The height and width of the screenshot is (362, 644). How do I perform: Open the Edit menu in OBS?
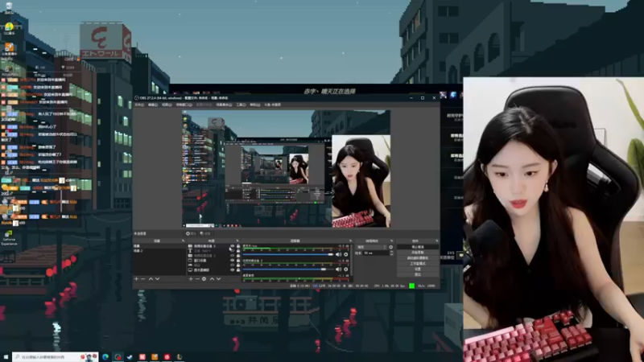pyautogui.click(x=153, y=105)
